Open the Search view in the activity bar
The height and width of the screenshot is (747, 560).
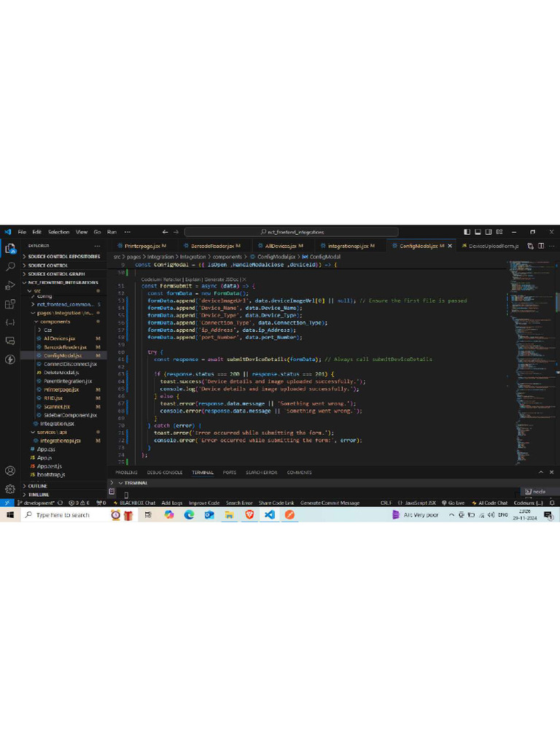pyautogui.click(x=10, y=267)
